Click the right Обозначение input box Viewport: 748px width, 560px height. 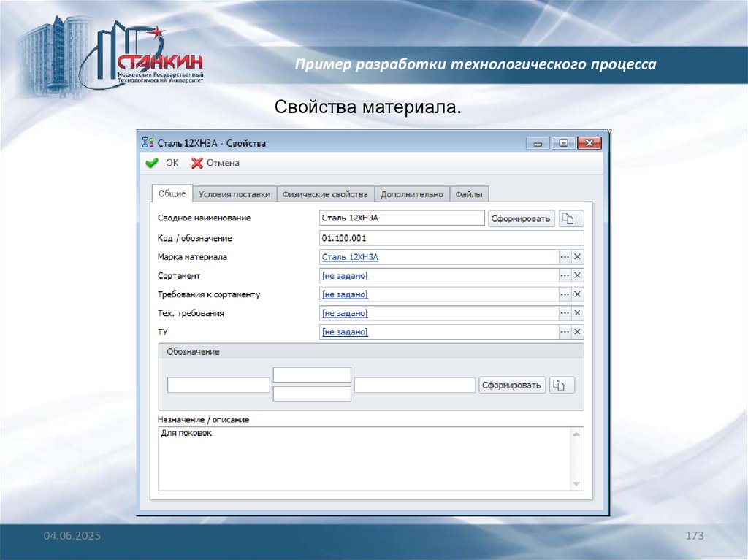(415, 385)
